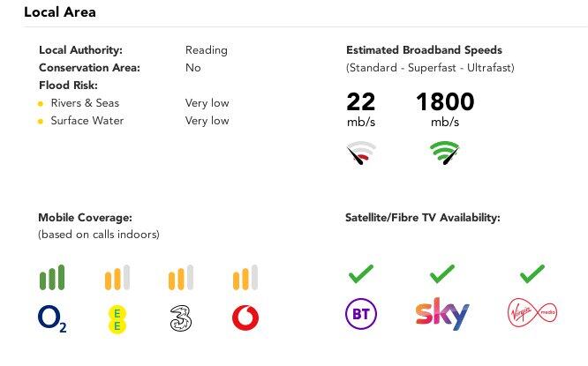Click the 22 mb/s speed figure

click(x=360, y=101)
